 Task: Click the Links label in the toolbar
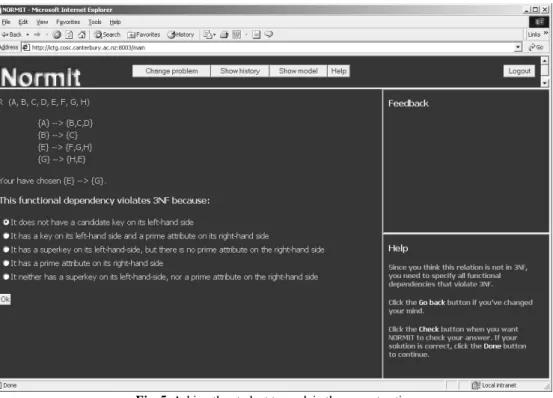point(534,35)
